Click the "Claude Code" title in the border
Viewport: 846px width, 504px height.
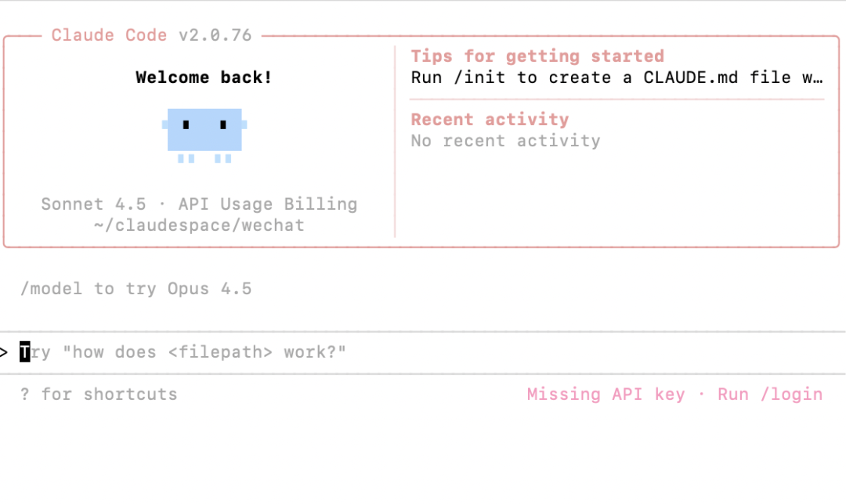pyautogui.click(x=109, y=35)
